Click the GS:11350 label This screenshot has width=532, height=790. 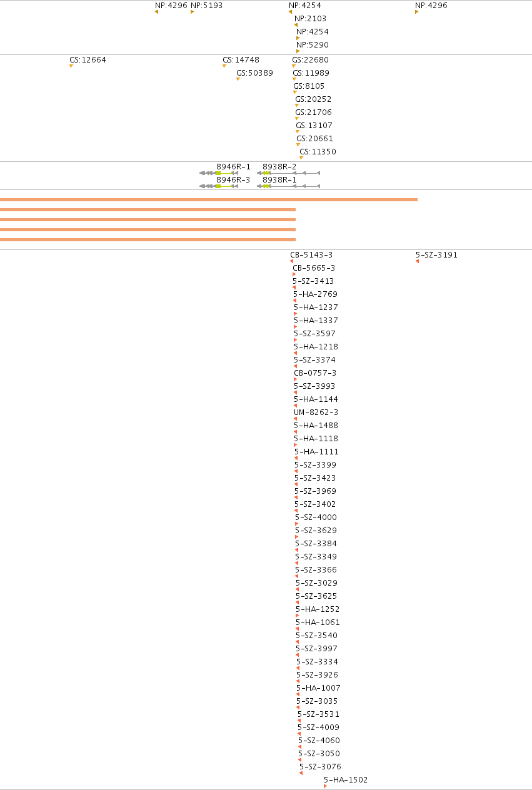point(318,152)
